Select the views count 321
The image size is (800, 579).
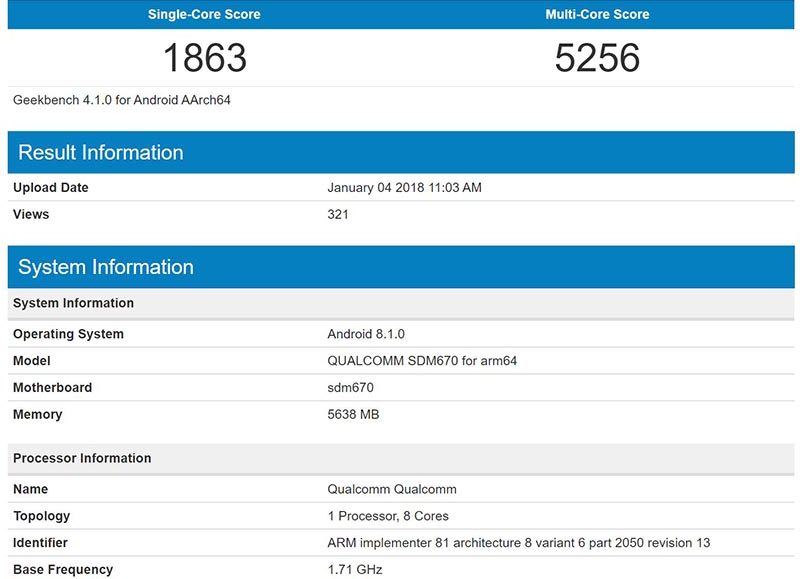(x=338, y=214)
